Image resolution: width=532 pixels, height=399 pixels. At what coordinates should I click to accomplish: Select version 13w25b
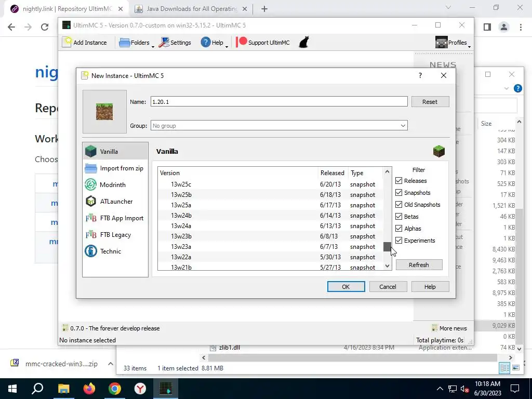270,195
